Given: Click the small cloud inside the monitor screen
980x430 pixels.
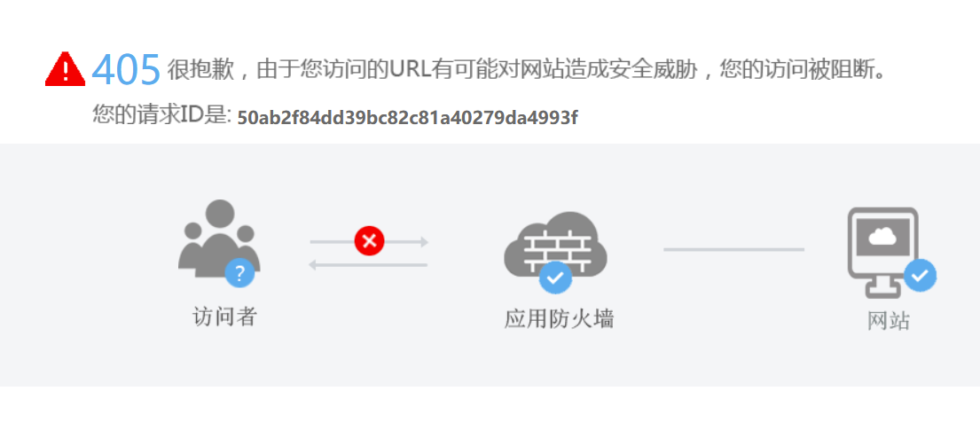Looking at the screenshot, I should point(882,236).
